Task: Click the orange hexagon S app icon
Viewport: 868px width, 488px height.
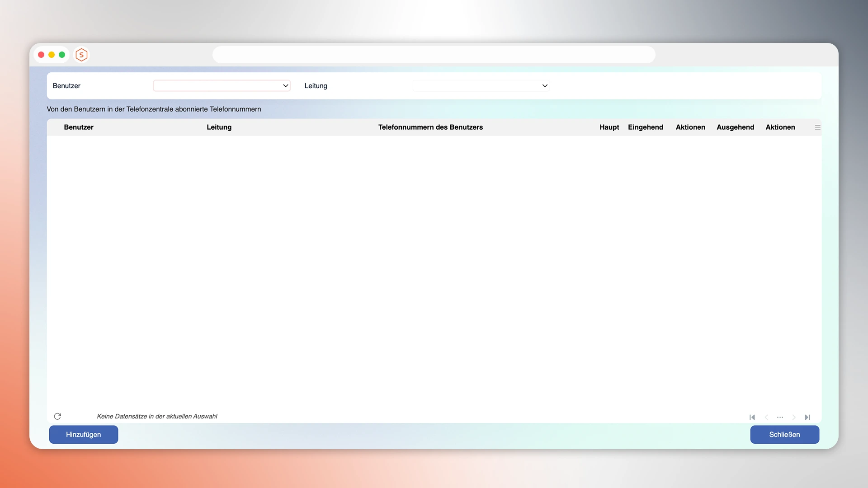Action: [x=81, y=55]
